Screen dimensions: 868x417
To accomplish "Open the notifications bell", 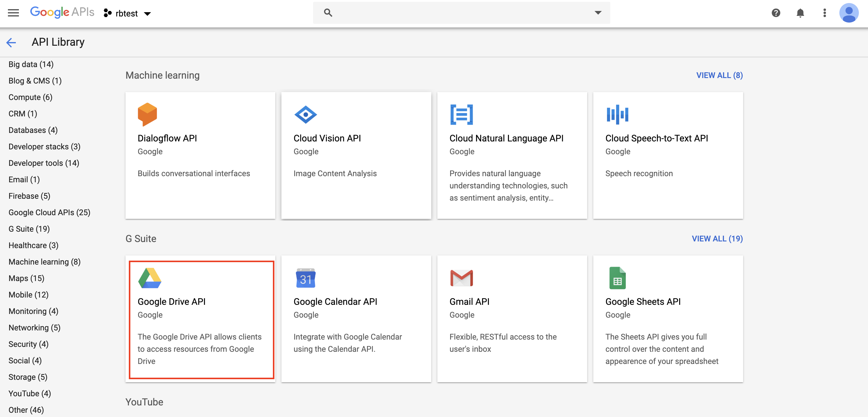I will pyautogui.click(x=800, y=13).
